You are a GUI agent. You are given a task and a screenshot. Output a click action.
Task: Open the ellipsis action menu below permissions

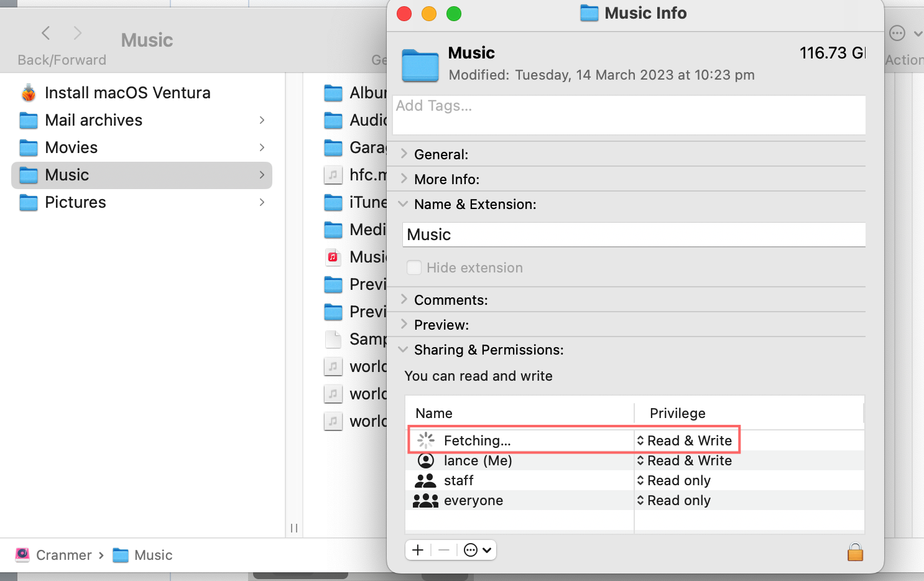478,550
